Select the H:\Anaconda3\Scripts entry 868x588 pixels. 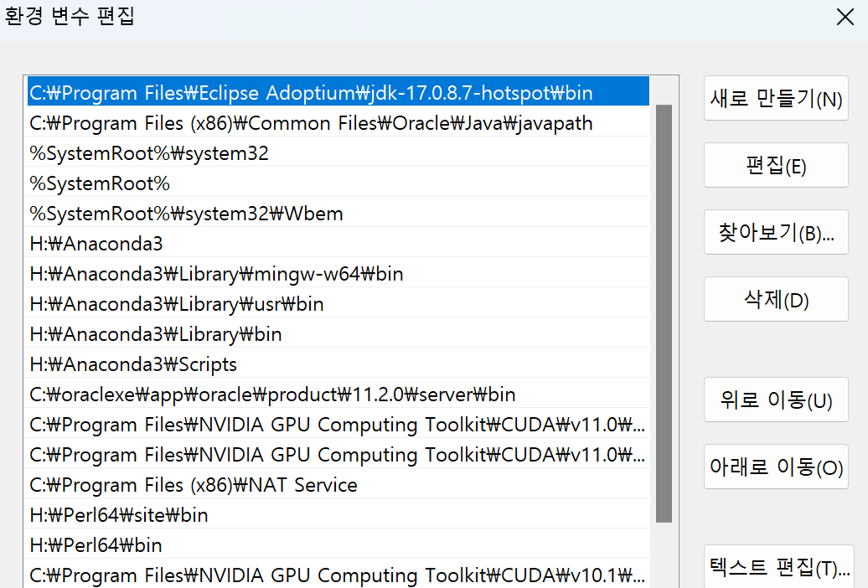338,364
